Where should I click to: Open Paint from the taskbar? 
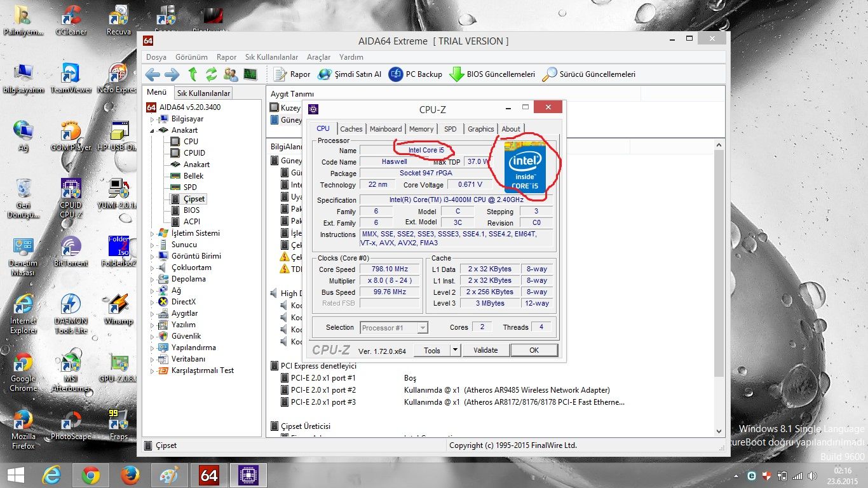[x=170, y=475]
